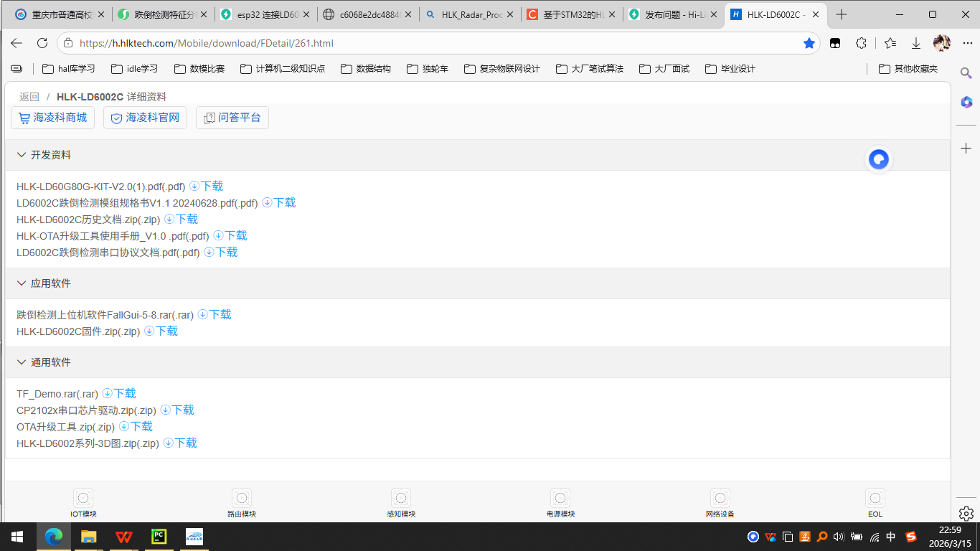Launch PyCharm from the taskbar
This screenshot has width=980, height=551.
point(159,536)
